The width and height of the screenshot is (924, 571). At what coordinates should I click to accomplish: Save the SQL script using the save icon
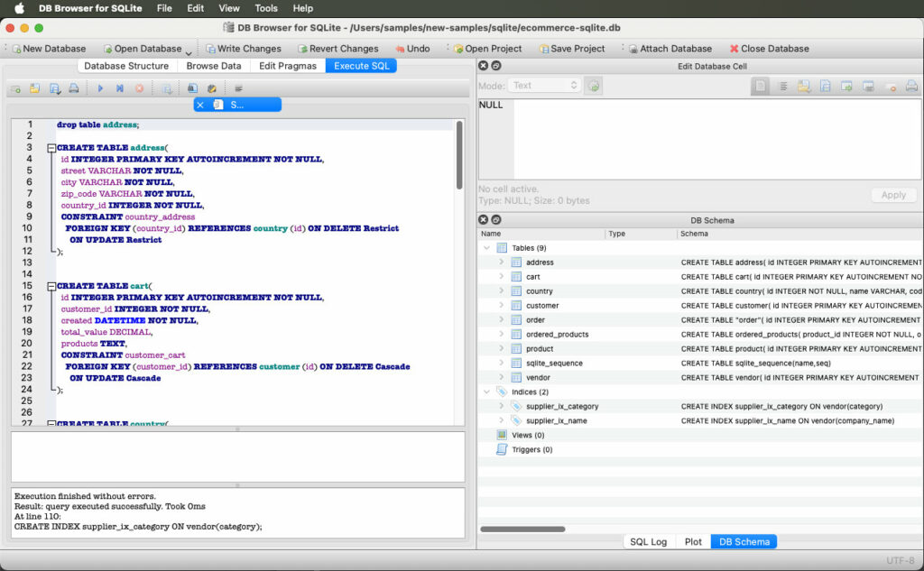[55, 87]
